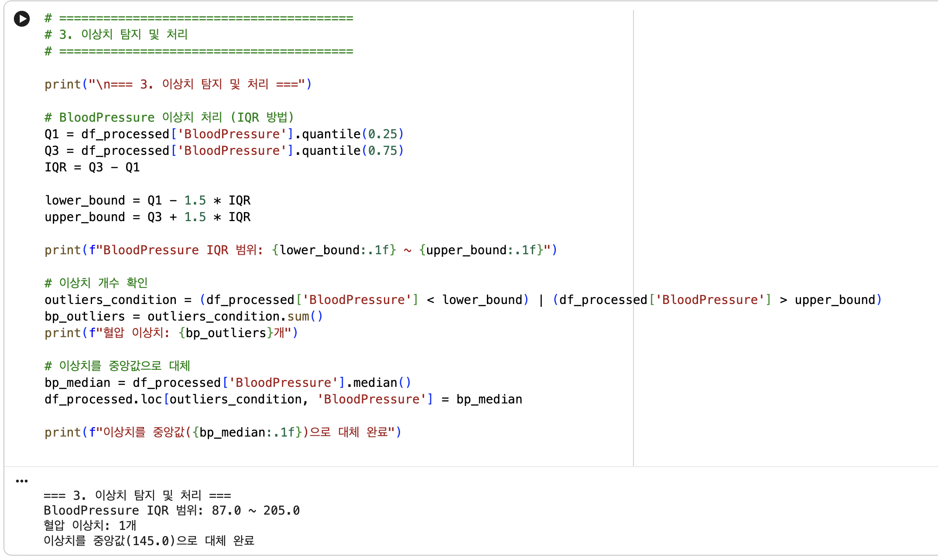Viewport: 938px width, 560px height.
Task: Place cursor on the Q3 quantile(0.75) line
Action: pyautogui.click(x=224, y=150)
